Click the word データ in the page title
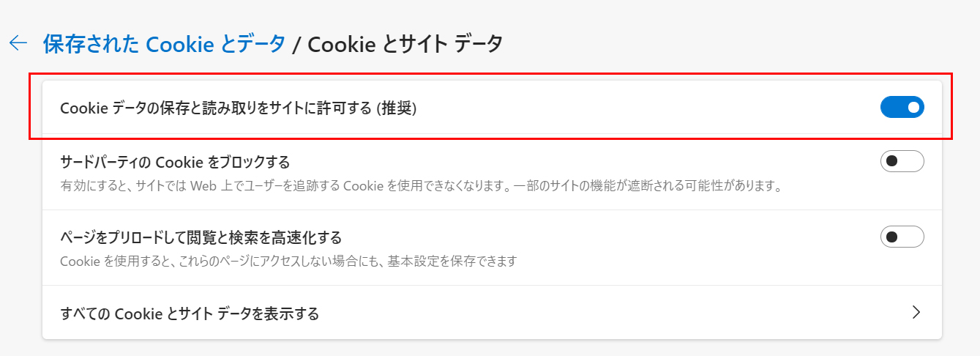The height and width of the screenshot is (356, 980). click(479, 44)
